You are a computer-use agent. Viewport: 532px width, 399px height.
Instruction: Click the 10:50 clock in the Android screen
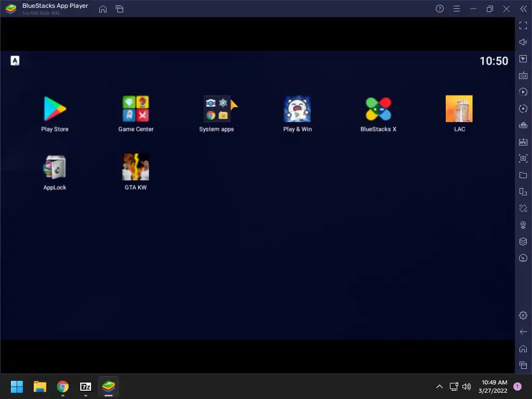coord(494,61)
